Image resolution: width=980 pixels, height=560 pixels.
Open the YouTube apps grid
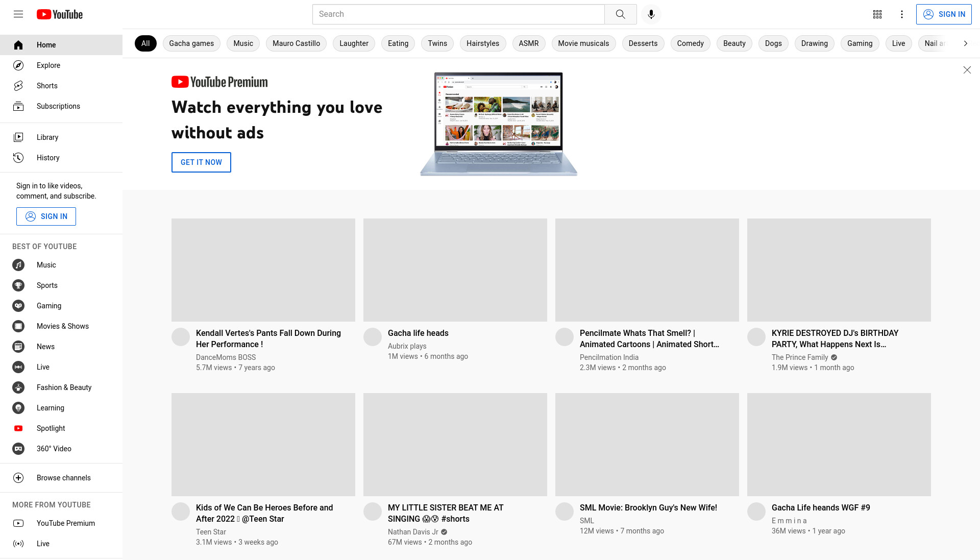[x=877, y=14]
